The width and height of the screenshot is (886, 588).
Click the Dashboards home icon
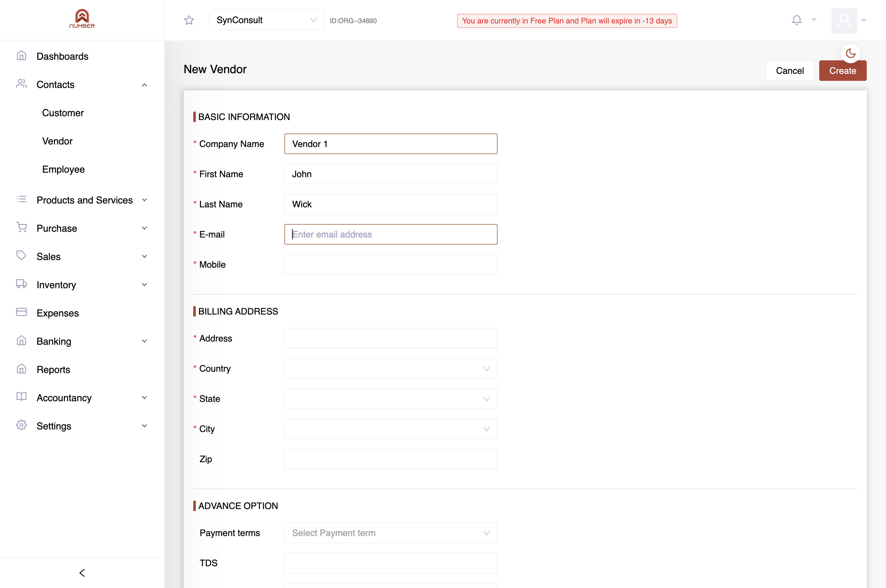pyautogui.click(x=22, y=56)
